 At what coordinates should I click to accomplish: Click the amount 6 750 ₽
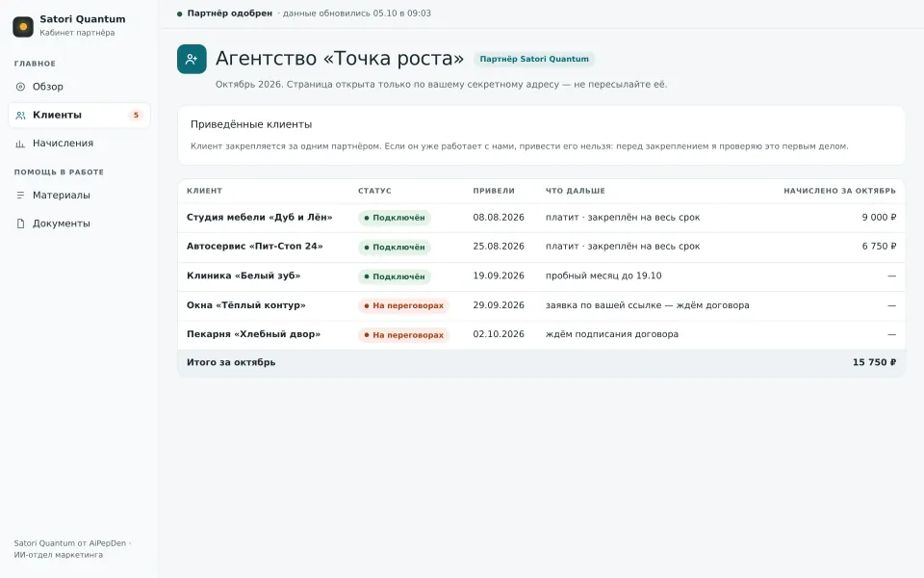pos(879,246)
